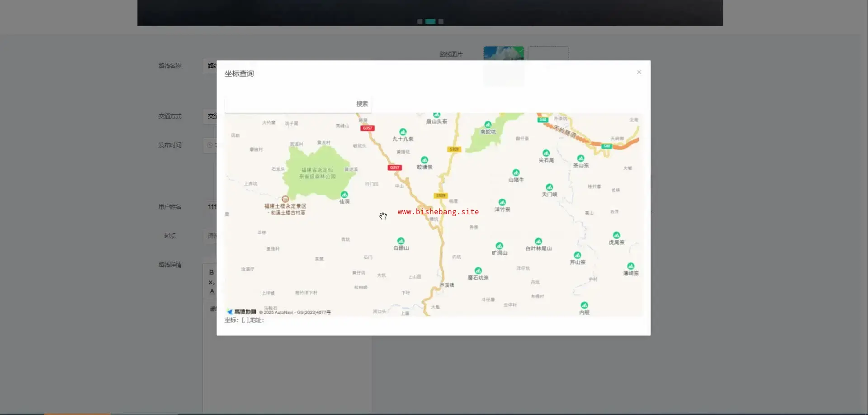
Task: Select the active middle carousel dot
Action: pyautogui.click(x=430, y=21)
